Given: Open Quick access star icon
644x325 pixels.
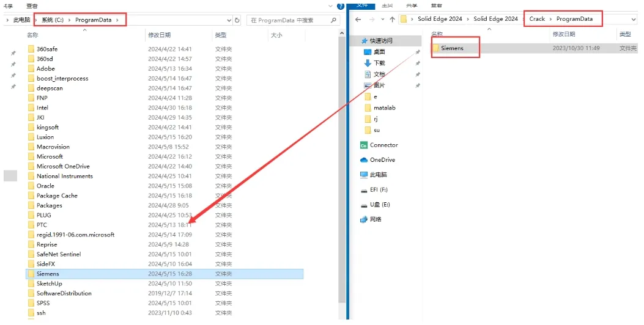Looking at the screenshot, I should pyautogui.click(x=364, y=40).
